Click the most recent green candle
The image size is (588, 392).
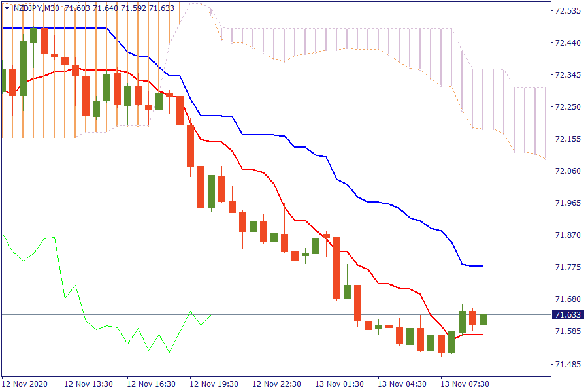(483, 319)
